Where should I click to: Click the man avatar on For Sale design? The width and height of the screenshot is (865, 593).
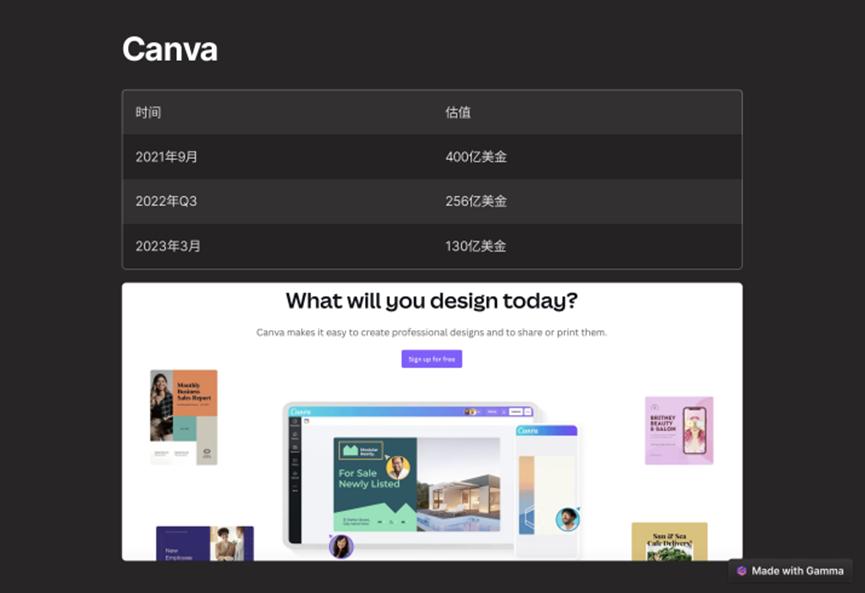tap(398, 467)
